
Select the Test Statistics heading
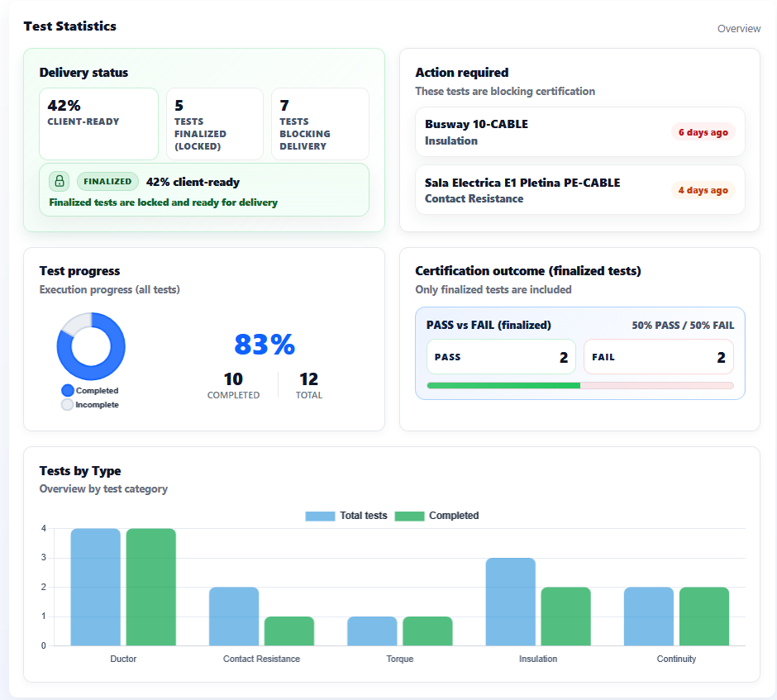[69, 26]
